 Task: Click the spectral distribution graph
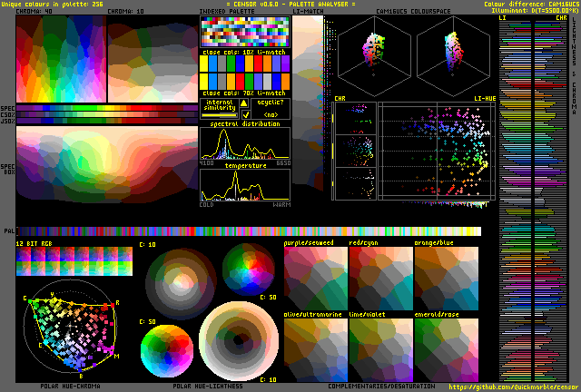tap(245, 143)
